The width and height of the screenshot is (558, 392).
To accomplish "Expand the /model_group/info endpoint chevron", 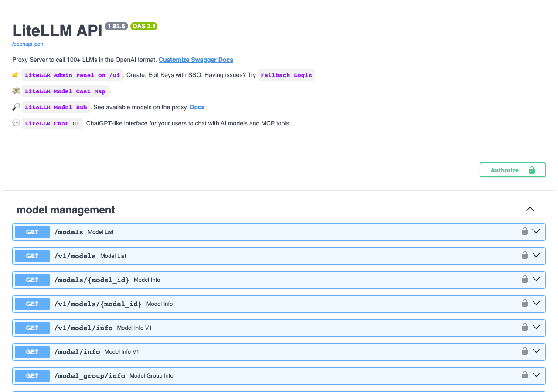I will click(x=536, y=375).
